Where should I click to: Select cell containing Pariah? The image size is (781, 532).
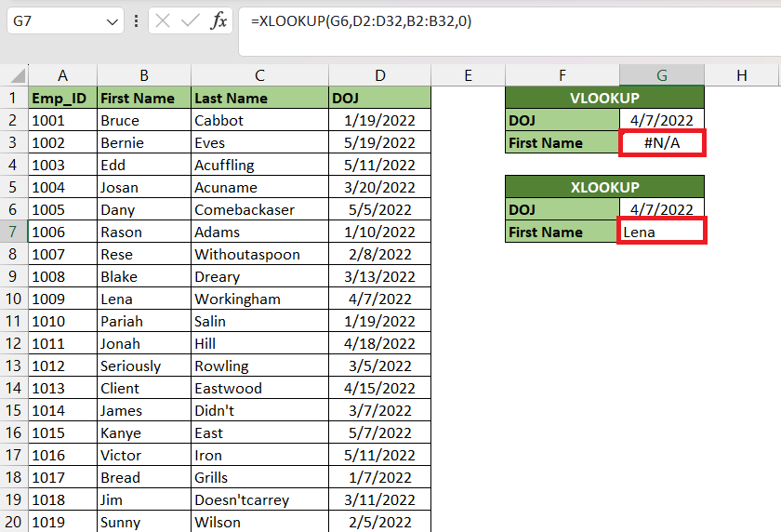click(144, 321)
